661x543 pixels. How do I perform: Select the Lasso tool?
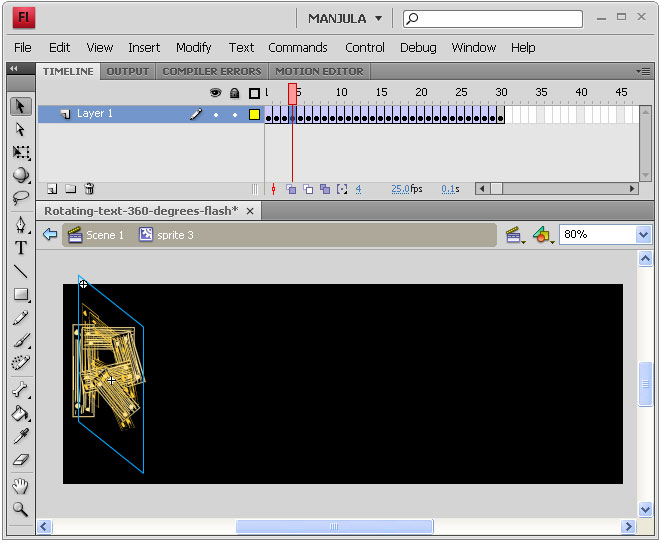click(21, 197)
